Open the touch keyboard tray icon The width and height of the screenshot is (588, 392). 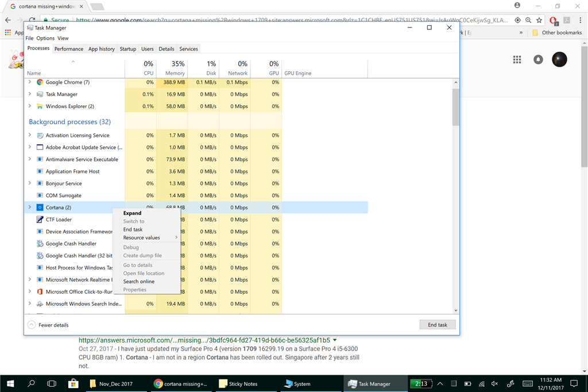528,384
